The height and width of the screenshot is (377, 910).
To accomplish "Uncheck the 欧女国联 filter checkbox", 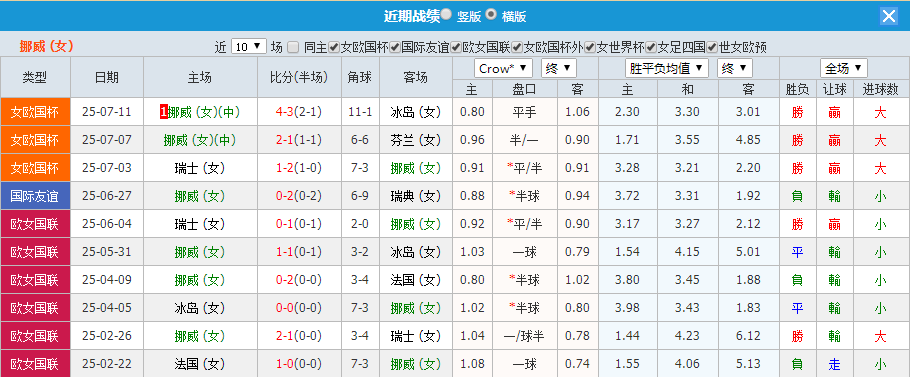I will [x=456, y=47].
